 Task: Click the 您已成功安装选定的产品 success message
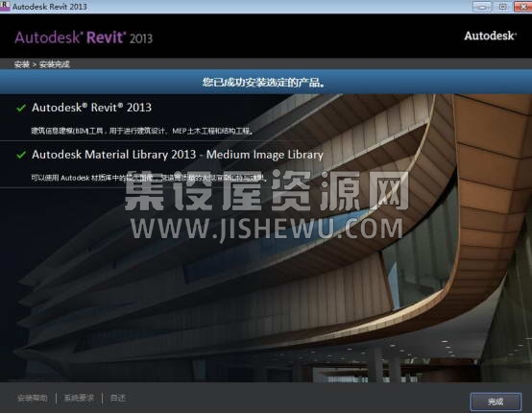263,82
